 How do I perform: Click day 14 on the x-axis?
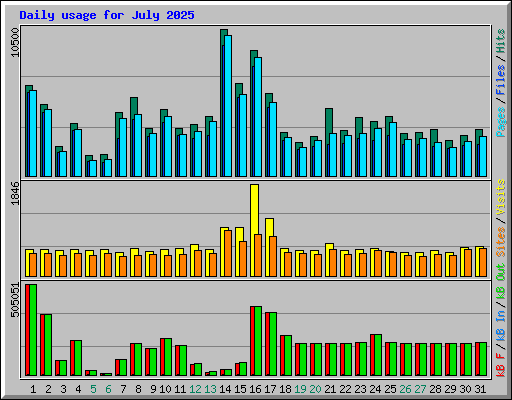click(x=225, y=389)
